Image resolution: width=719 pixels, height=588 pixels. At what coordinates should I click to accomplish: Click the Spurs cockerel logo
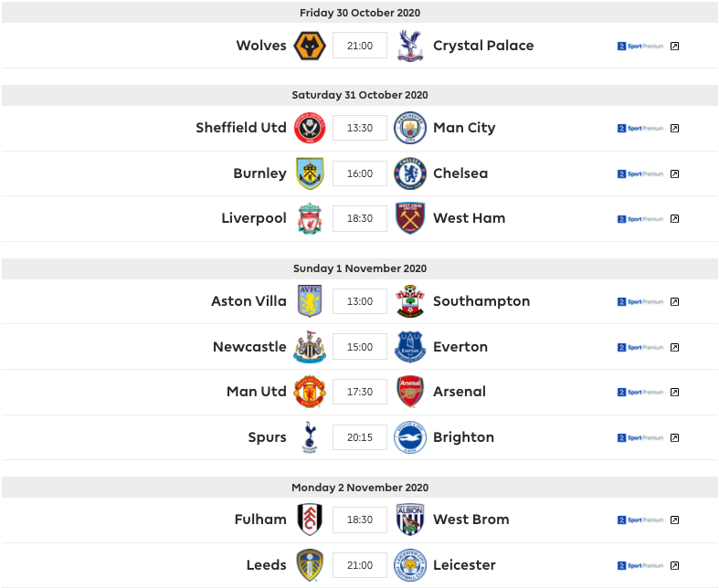click(310, 437)
